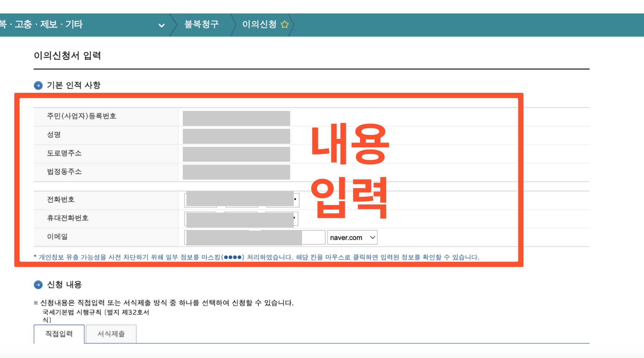Click the blue arrow icon beside 기본 인적 사항

(38, 85)
